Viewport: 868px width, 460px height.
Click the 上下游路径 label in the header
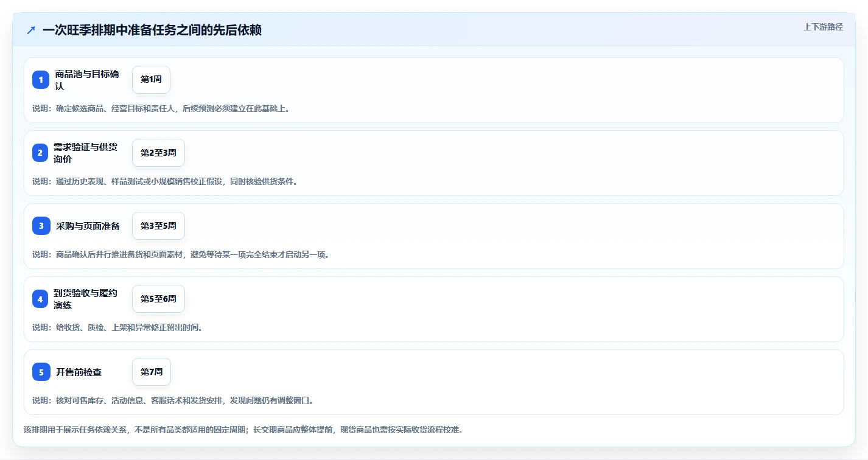coord(823,27)
